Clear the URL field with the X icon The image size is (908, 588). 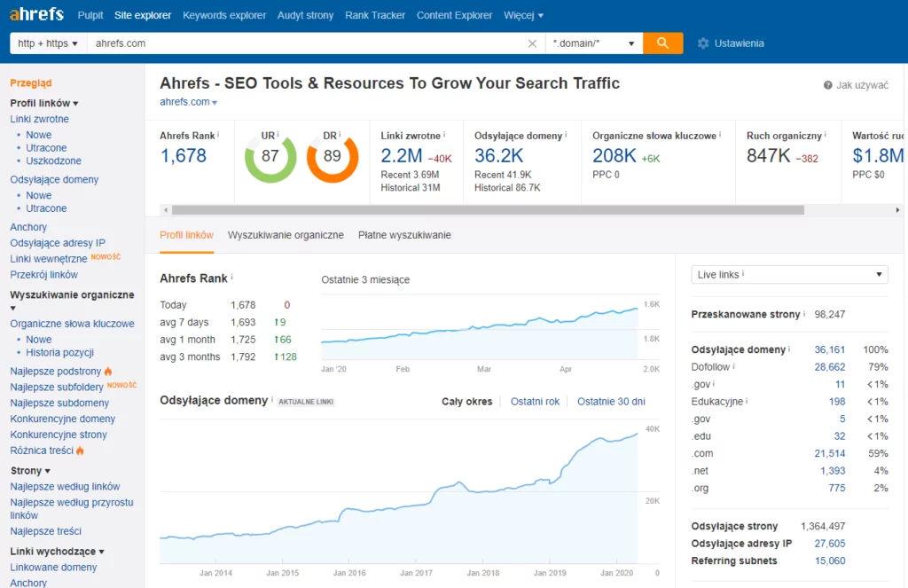click(532, 43)
